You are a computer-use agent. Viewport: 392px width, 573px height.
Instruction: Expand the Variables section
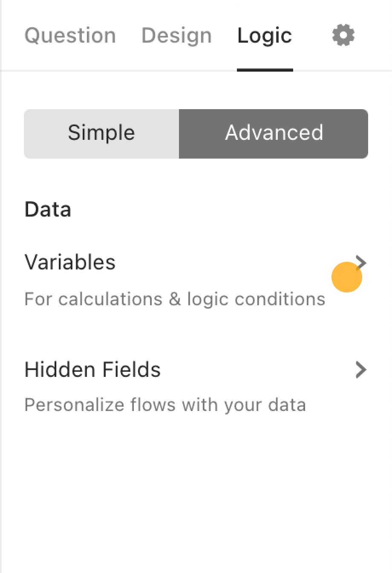tap(196, 280)
